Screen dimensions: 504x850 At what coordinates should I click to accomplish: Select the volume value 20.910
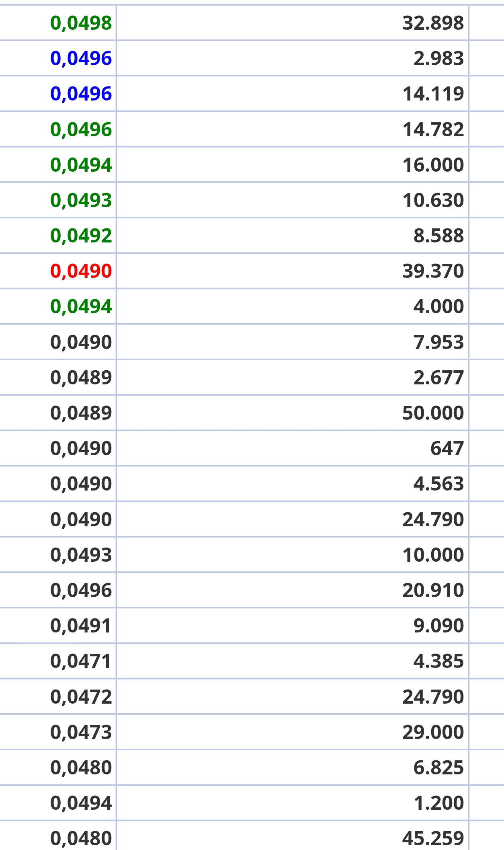[433, 590]
